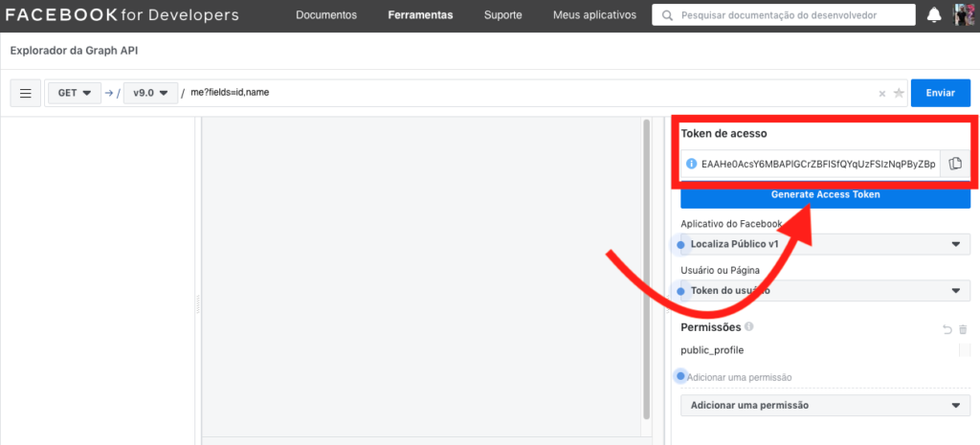Open the Documentos menu
This screenshot has width=980, height=445.
pyautogui.click(x=326, y=15)
